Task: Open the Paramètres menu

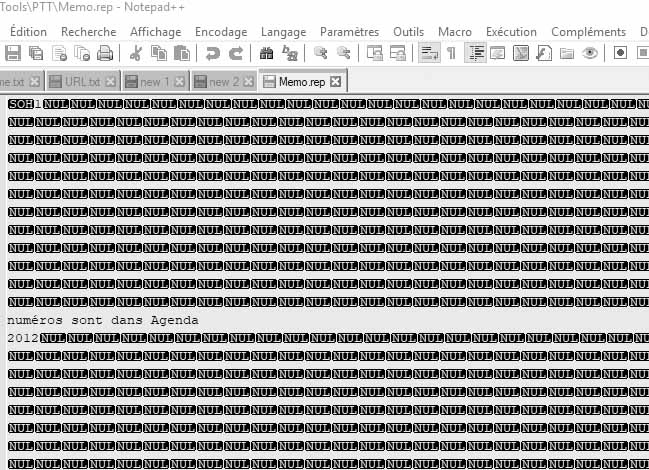Action: pos(349,32)
